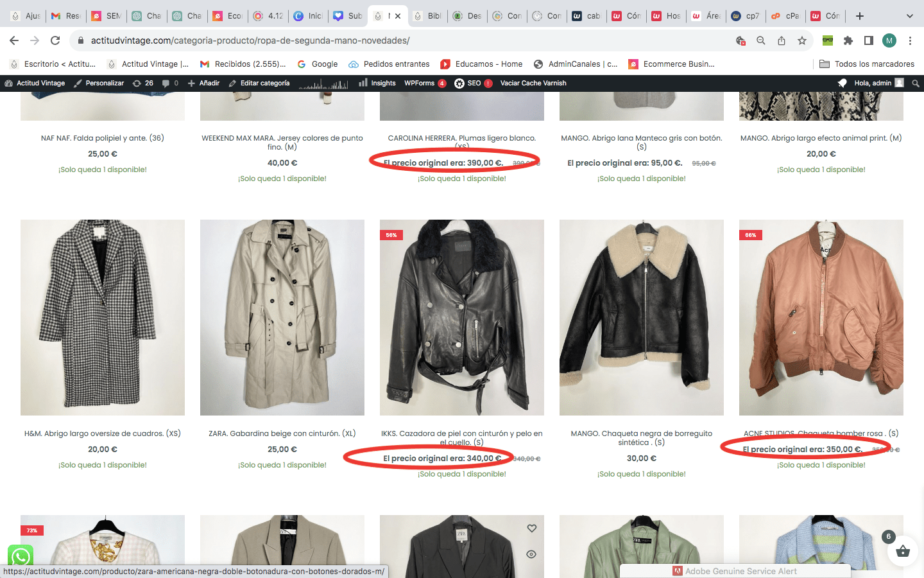
Task: Open the Recibidos Gmail bookmark
Action: pos(243,64)
